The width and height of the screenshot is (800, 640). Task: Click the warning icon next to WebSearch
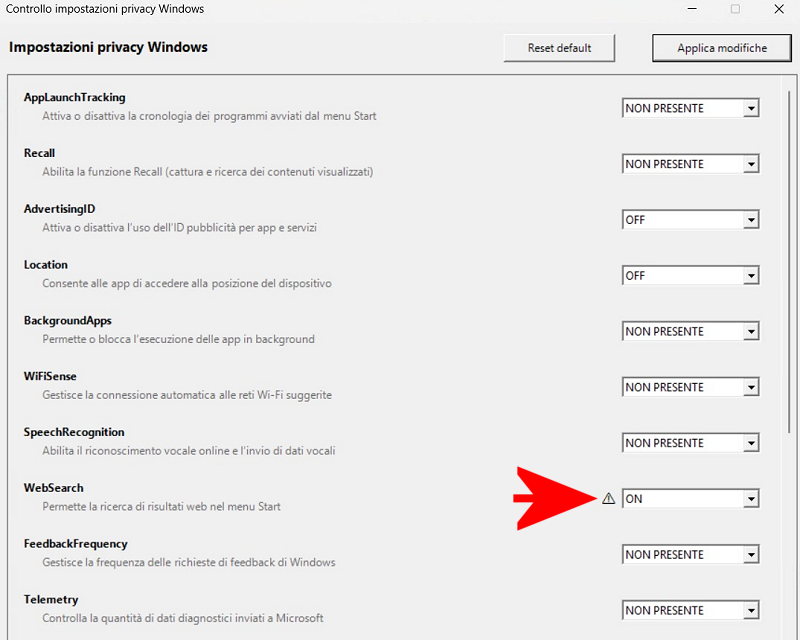point(608,498)
